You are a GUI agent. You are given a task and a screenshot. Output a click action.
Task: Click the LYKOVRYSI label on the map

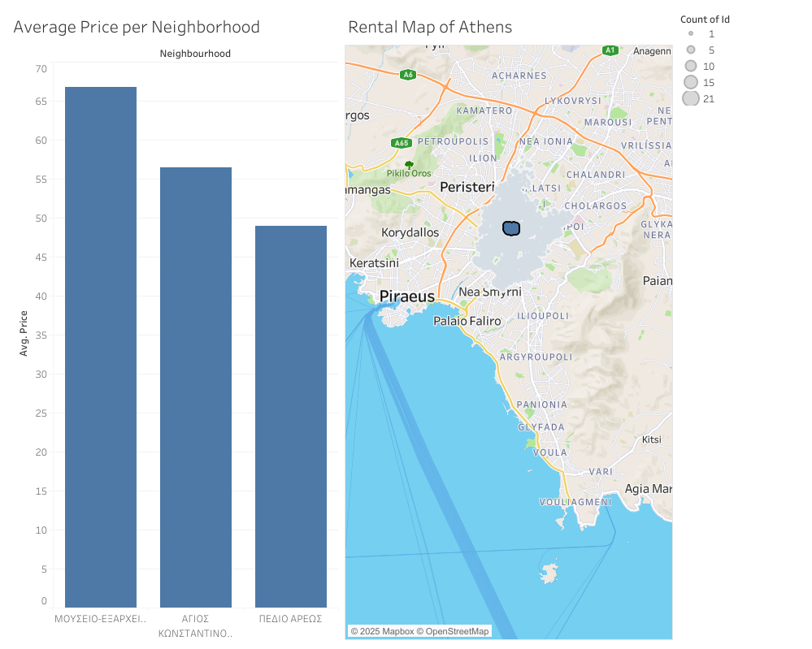pyautogui.click(x=573, y=101)
